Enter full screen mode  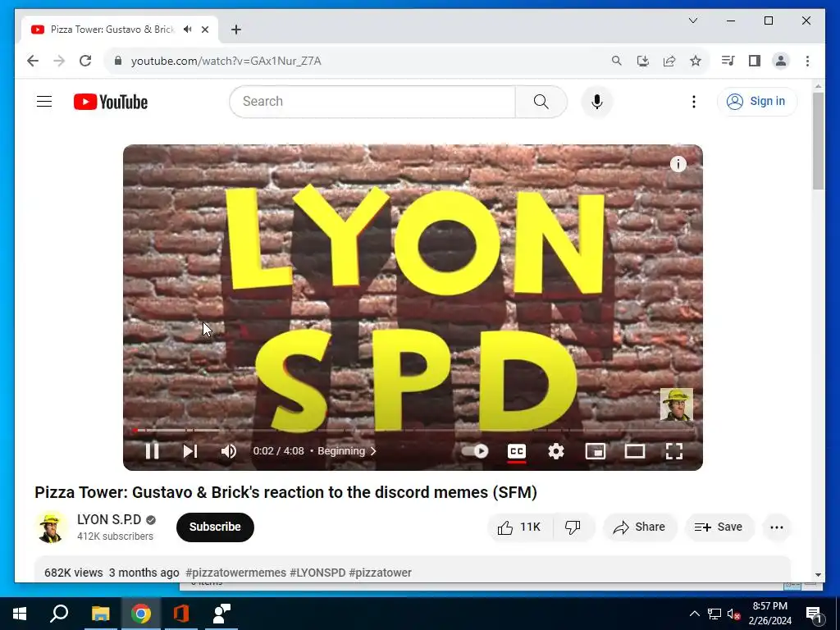coord(674,451)
